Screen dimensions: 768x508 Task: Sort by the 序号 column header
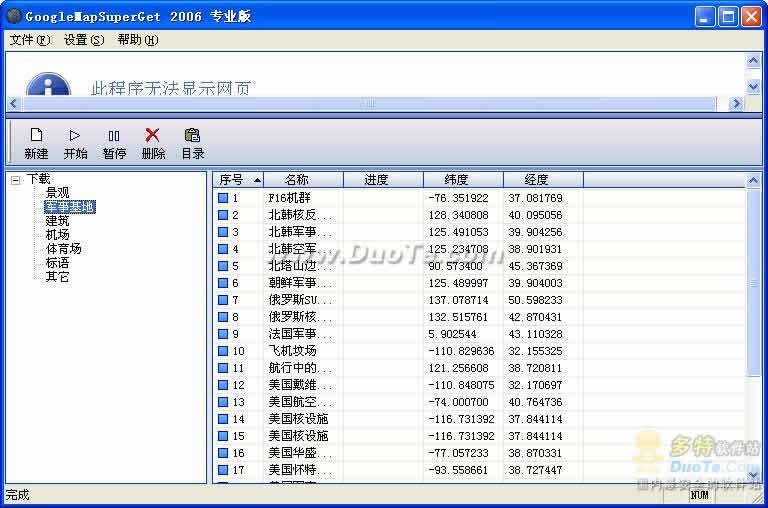click(239, 180)
